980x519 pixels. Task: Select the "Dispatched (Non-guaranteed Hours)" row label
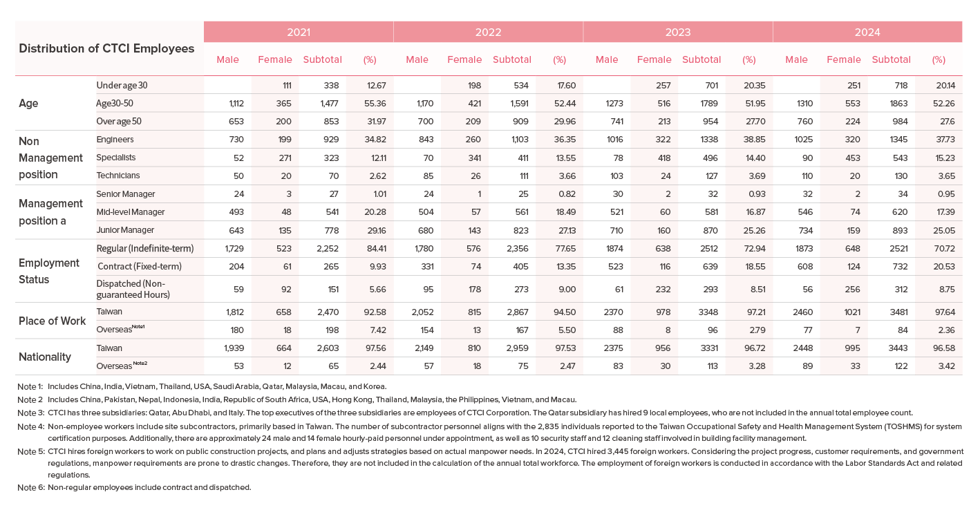(133, 289)
